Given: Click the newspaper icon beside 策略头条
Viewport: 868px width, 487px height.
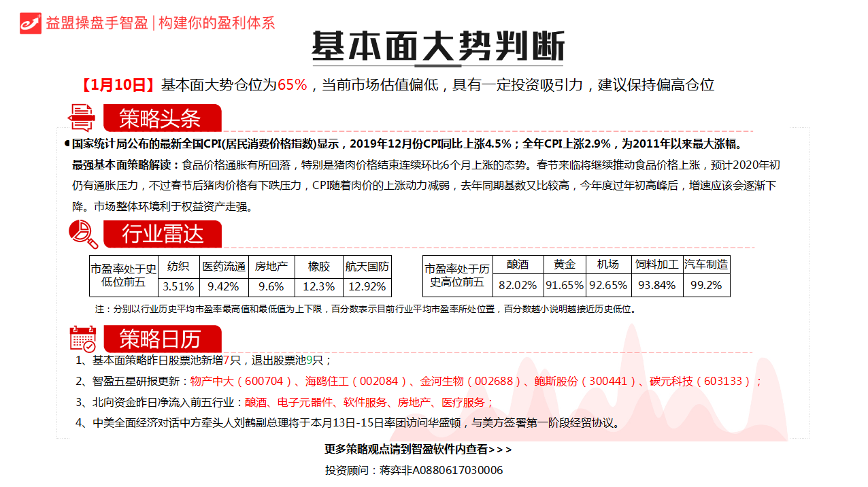Looking at the screenshot, I should point(82,118).
